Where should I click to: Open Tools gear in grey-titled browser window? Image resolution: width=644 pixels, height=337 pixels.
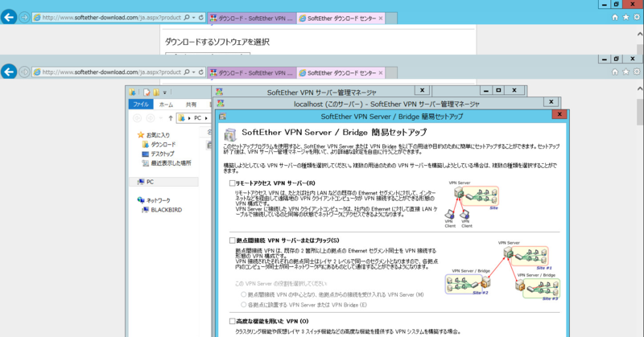click(x=636, y=72)
